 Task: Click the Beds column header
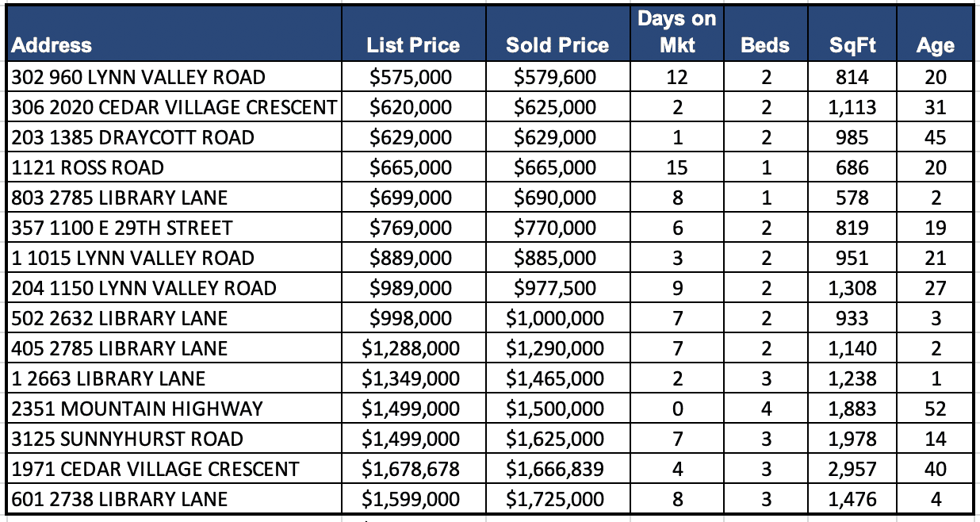coord(765,45)
